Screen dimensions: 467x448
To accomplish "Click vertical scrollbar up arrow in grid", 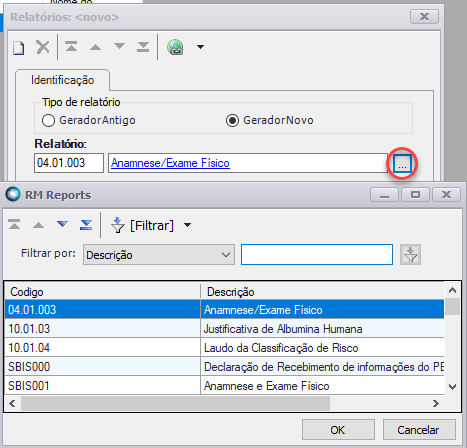I will coord(452,290).
